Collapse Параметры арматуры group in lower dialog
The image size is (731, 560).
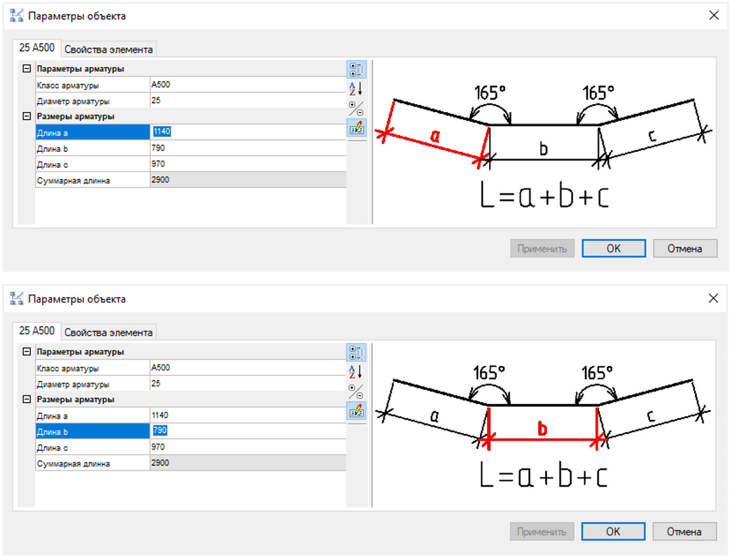tap(27, 352)
